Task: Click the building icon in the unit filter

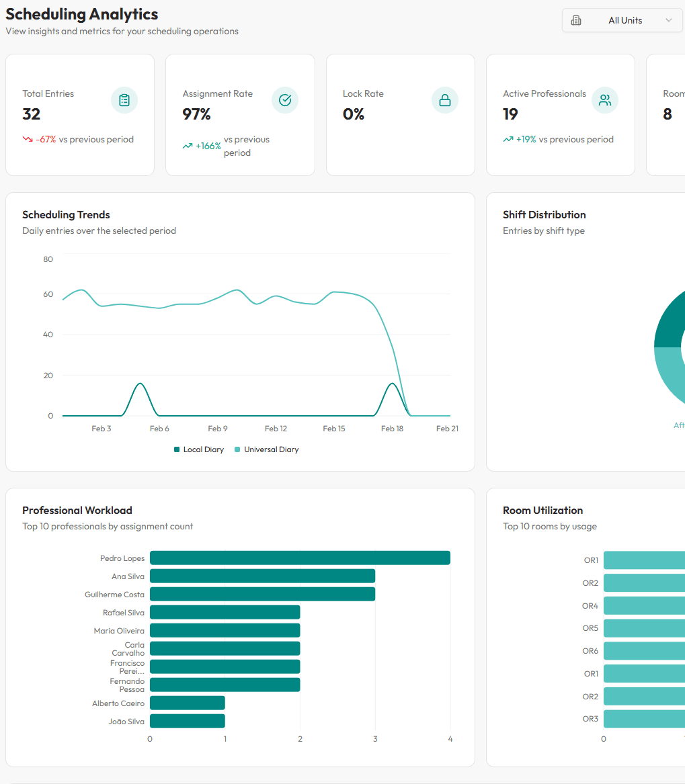Action: (x=576, y=20)
